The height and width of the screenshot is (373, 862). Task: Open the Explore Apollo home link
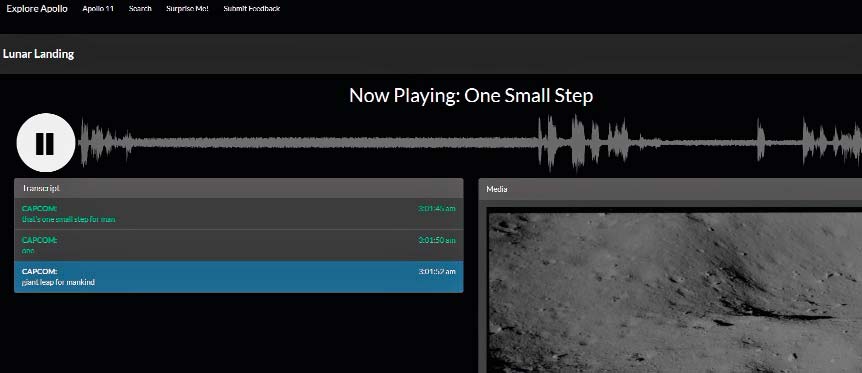tap(37, 8)
